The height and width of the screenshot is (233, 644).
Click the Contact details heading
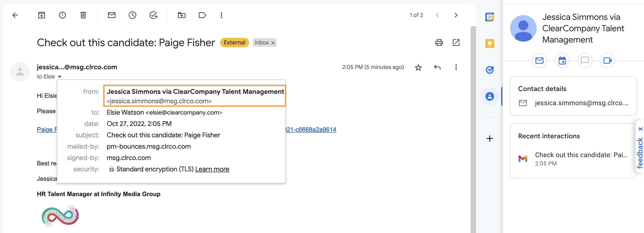(x=542, y=89)
